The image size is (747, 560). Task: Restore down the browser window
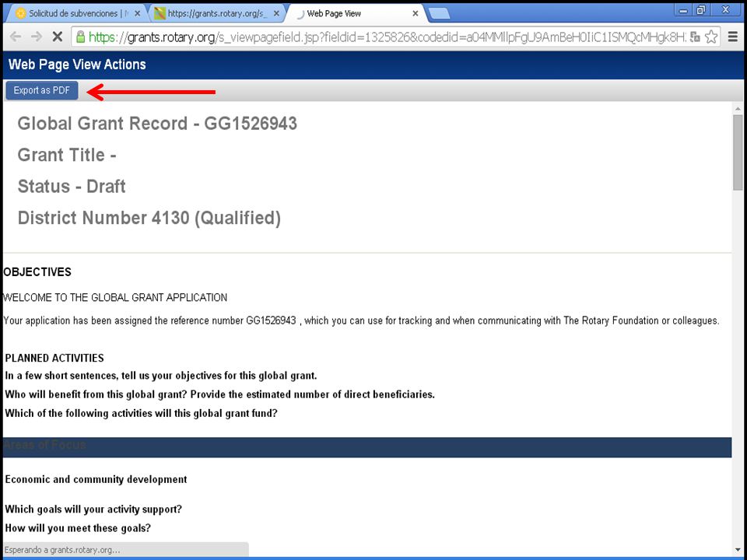click(x=700, y=10)
